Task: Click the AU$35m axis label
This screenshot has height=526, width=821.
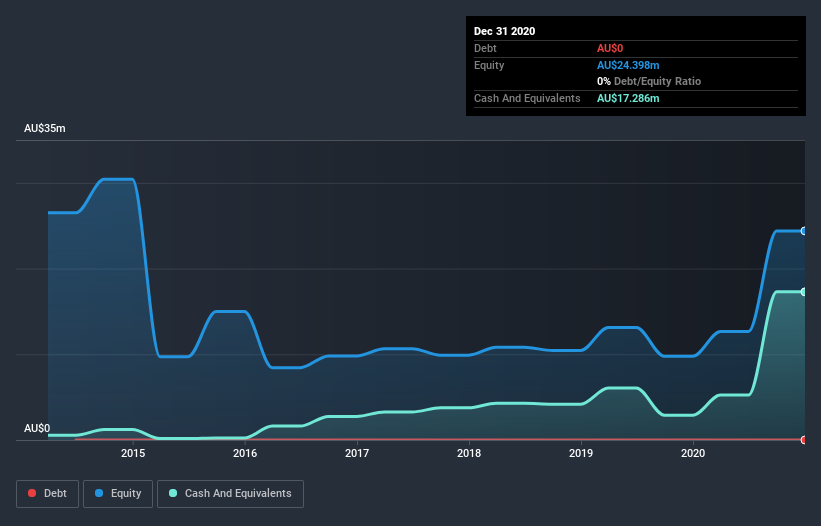Action: [45, 128]
